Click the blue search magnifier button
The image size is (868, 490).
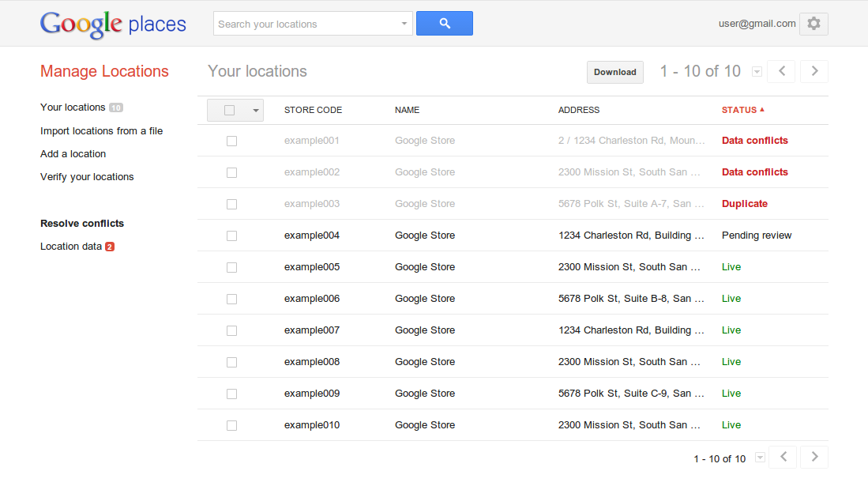[x=444, y=24]
